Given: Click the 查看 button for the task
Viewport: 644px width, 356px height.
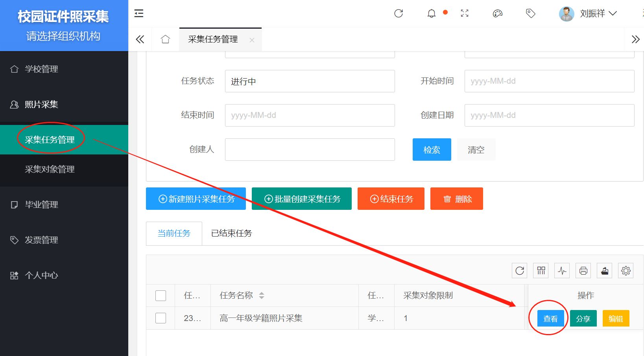Looking at the screenshot, I should coord(550,318).
